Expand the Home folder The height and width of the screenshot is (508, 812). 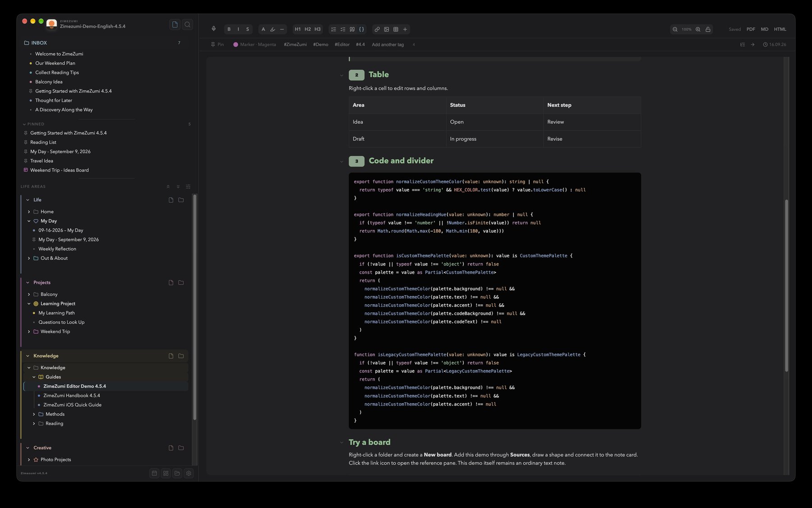(29, 212)
